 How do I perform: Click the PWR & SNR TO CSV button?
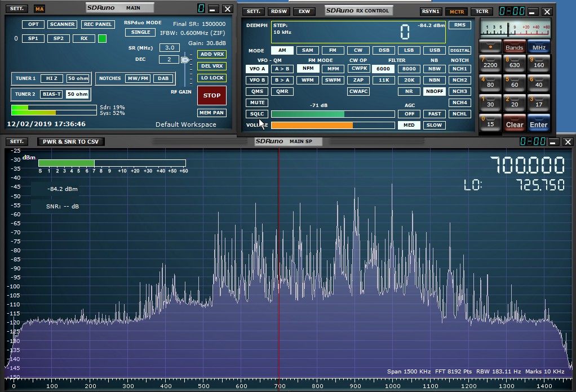[70, 142]
